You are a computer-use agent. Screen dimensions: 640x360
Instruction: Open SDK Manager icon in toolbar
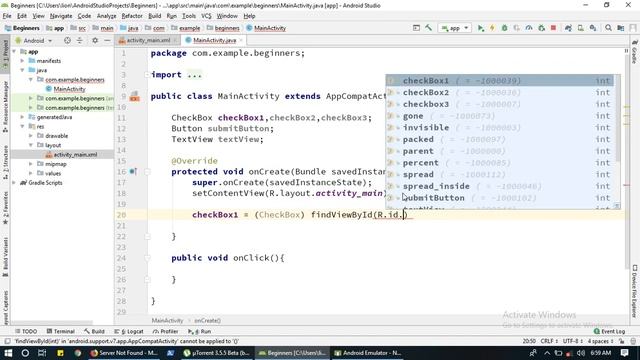coord(593,28)
